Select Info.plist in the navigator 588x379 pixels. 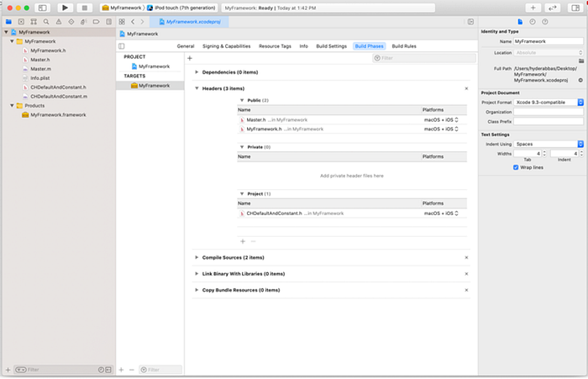coord(39,78)
